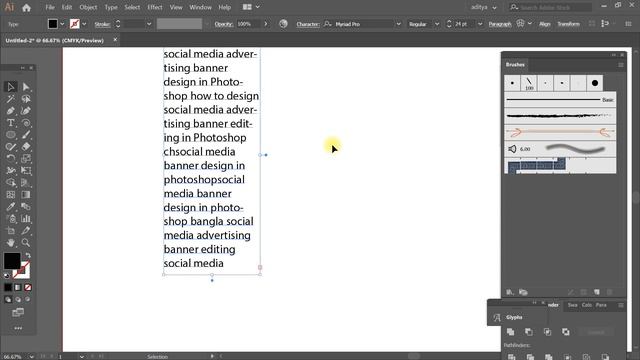This screenshot has width=640, height=360.
Task: Open the Opacity panel link
Action: click(224, 24)
